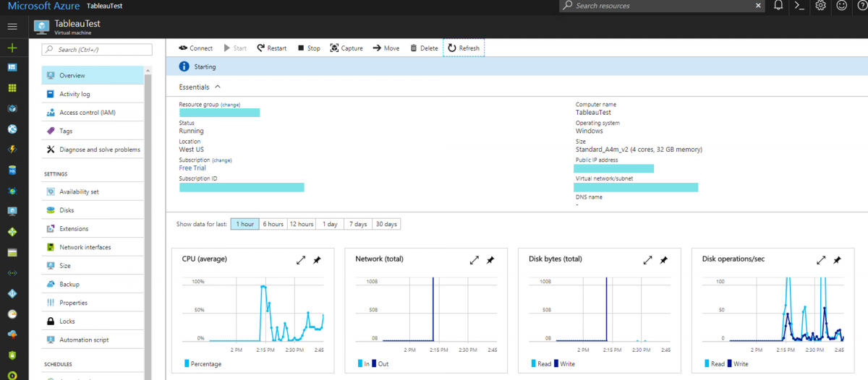Image resolution: width=868 pixels, height=380 pixels.
Task: Select the 1 day time range
Action: [330, 224]
